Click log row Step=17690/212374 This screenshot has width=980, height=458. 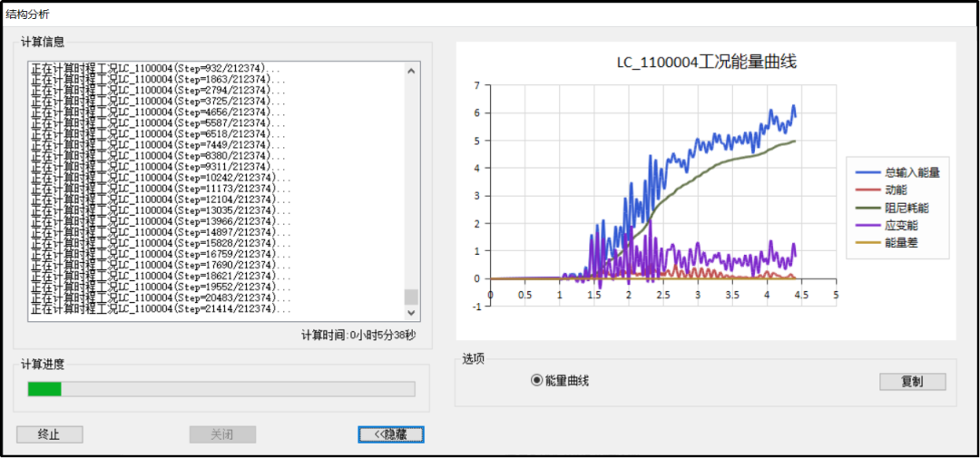pyautogui.click(x=162, y=266)
